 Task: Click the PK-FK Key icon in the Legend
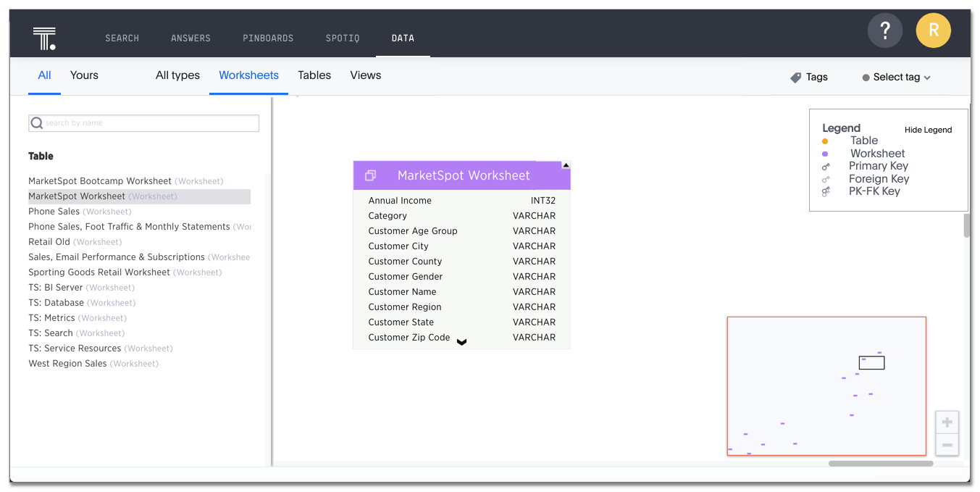826,191
